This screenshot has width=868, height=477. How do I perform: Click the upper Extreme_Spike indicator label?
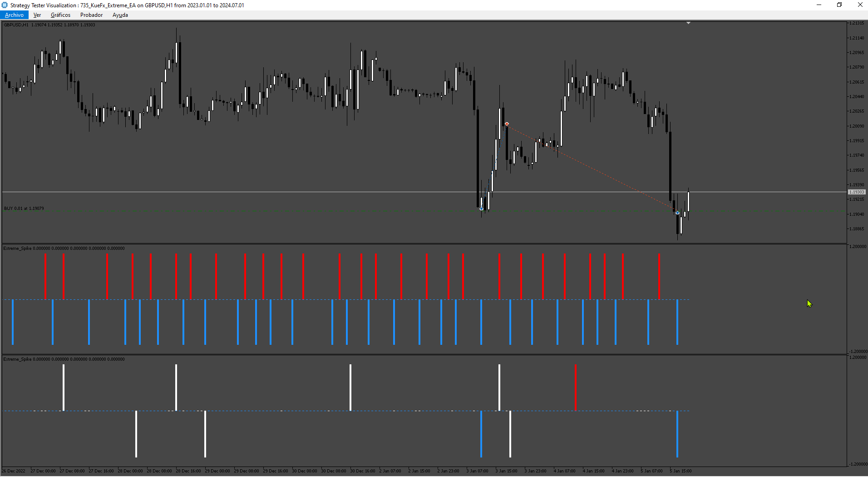(x=64, y=248)
